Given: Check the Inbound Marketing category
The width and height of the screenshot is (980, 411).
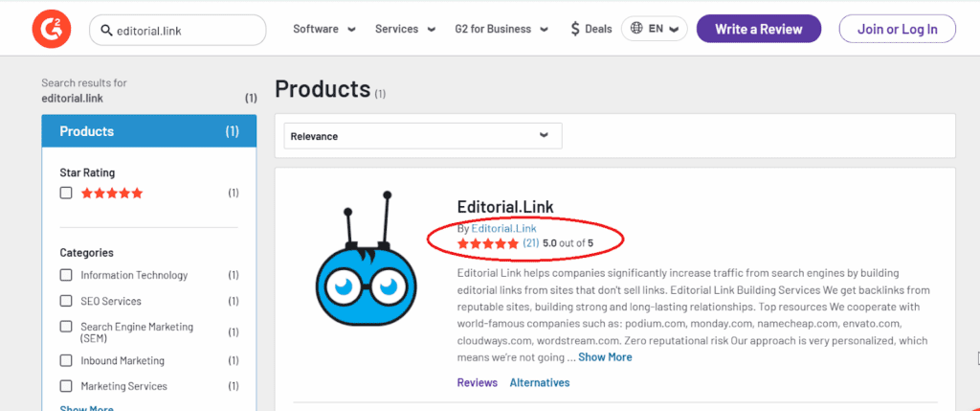Looking at the screenshot, I should click(66, 360).
